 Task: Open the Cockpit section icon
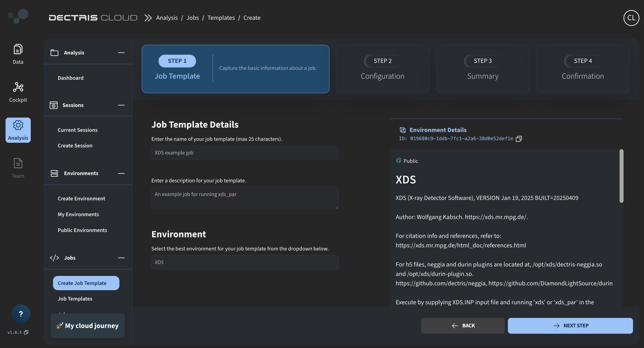click(18, 87)
